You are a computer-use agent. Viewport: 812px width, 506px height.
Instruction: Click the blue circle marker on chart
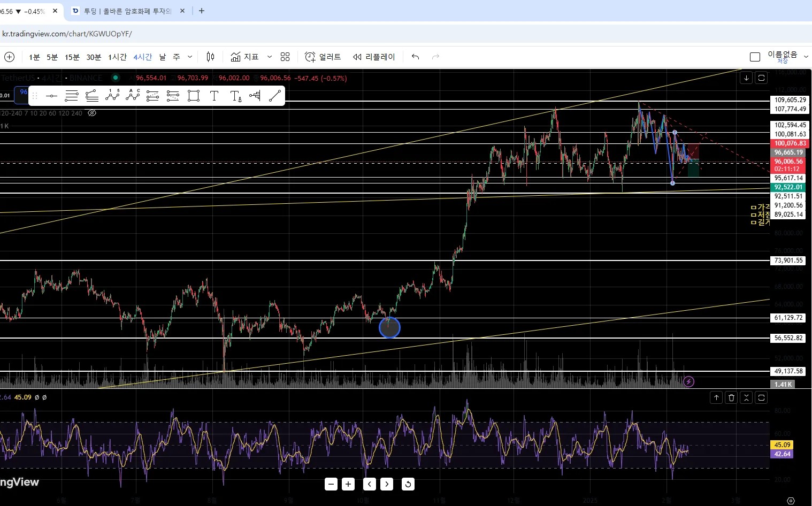click(x=389, y=327)
